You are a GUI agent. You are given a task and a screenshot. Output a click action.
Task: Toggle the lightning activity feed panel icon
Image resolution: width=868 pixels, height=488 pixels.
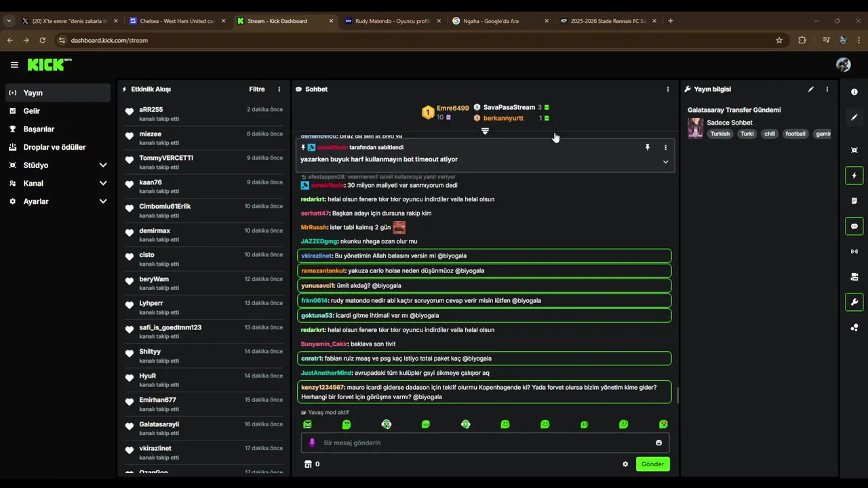click(854, 176)
